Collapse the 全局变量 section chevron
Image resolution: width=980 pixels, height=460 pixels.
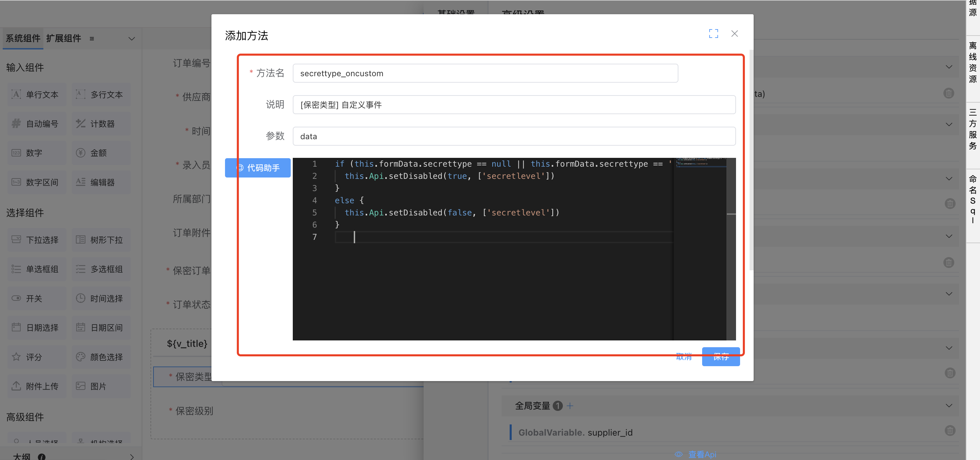coord(949,406)
